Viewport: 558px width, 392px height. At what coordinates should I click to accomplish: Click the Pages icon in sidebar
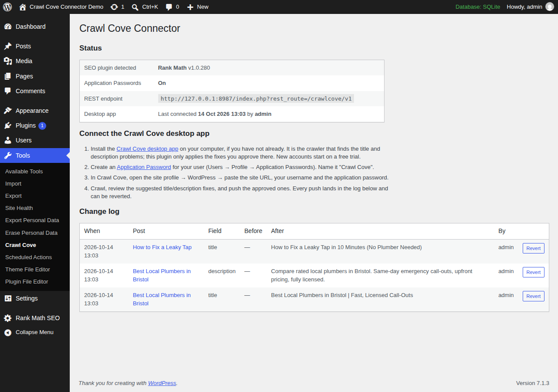pyautogui.click(x=8, y=76)
